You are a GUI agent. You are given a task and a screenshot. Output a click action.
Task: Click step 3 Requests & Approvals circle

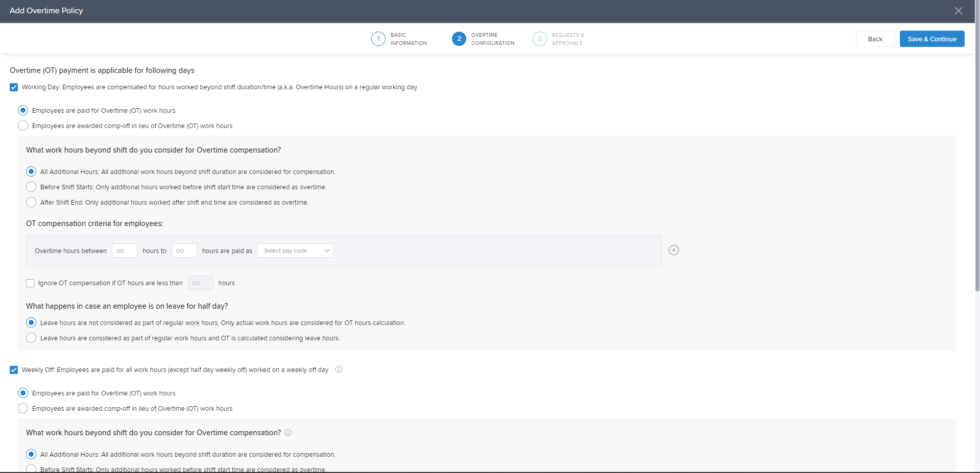pos(539,39)
